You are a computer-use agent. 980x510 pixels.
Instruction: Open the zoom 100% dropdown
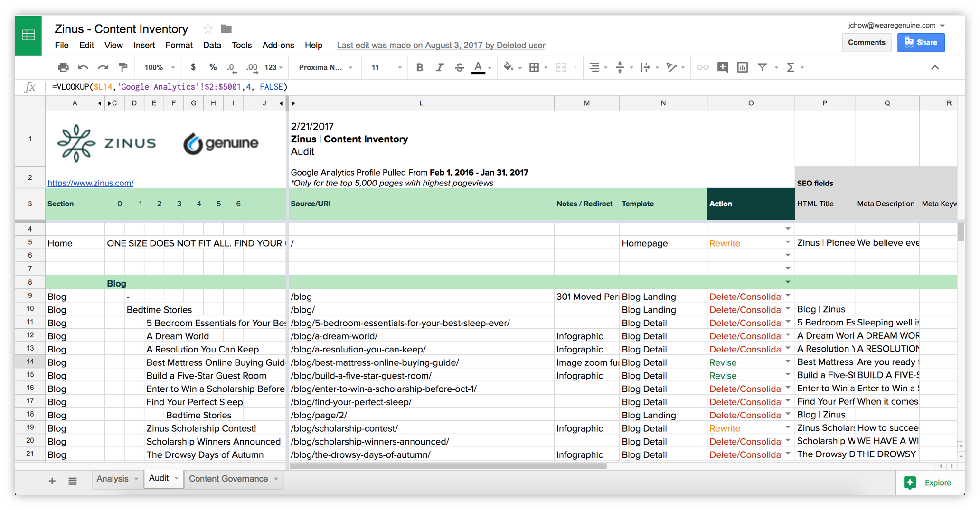tap(160, 67)
